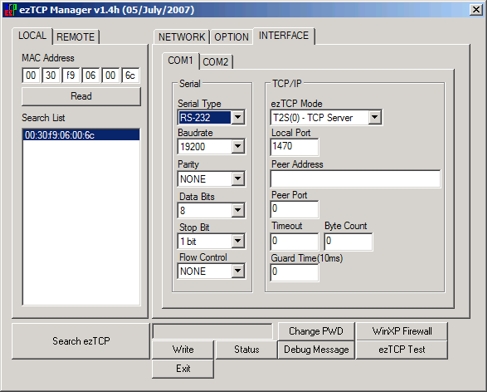Click the Local Port field 1470
Screen dimensions: 487x392
[294, 147]
